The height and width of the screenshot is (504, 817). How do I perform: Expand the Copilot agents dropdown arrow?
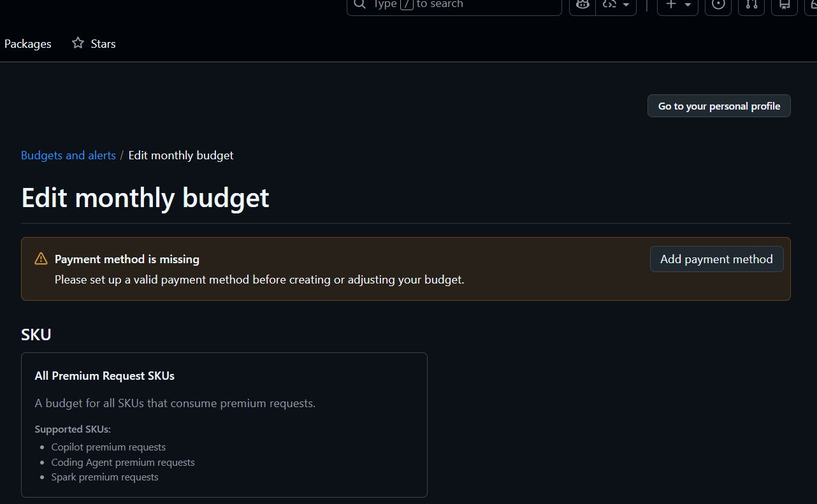pyautogui.click(x=625, y=5)
